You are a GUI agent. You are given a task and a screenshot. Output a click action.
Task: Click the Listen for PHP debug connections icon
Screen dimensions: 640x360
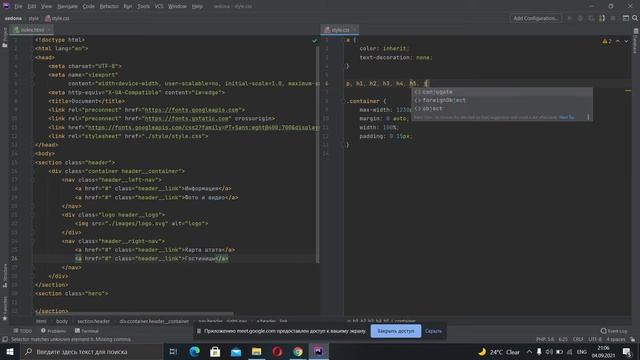[x=602, y=18]
